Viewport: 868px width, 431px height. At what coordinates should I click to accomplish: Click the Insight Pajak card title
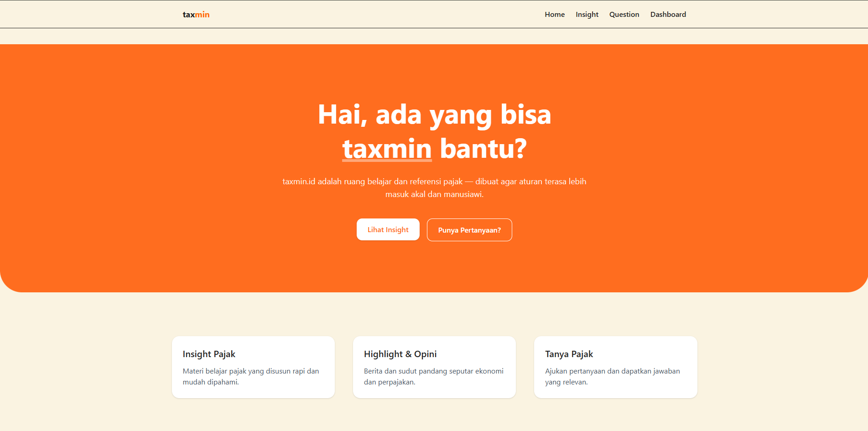209,354
